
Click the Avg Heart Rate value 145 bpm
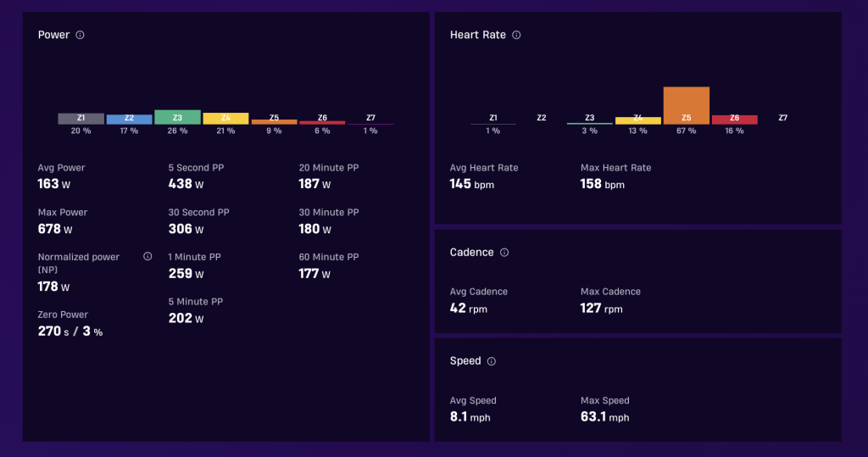[471, 184]
